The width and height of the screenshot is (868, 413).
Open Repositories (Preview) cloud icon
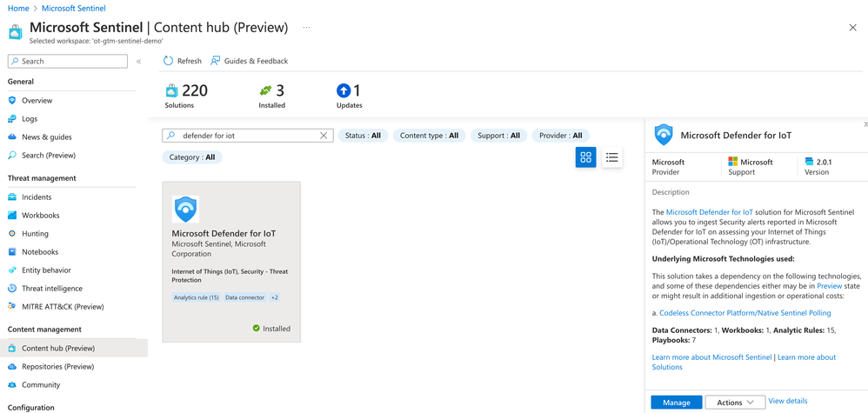12,367
